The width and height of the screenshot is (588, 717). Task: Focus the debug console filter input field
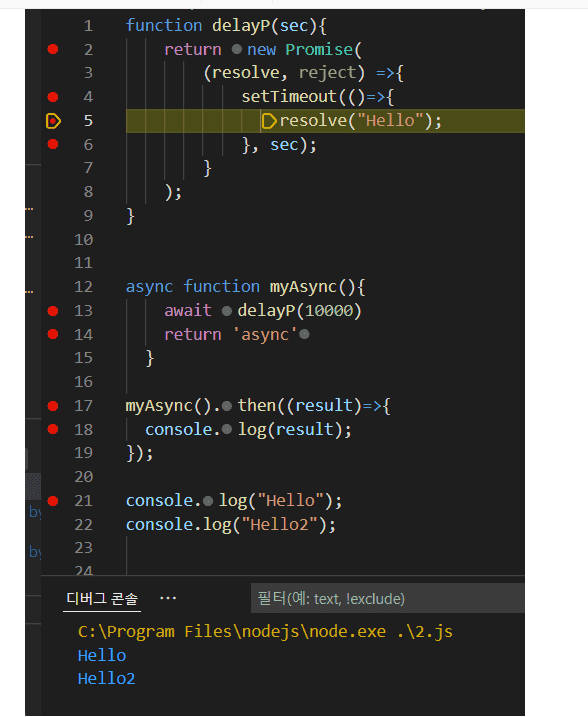[388, 598]
